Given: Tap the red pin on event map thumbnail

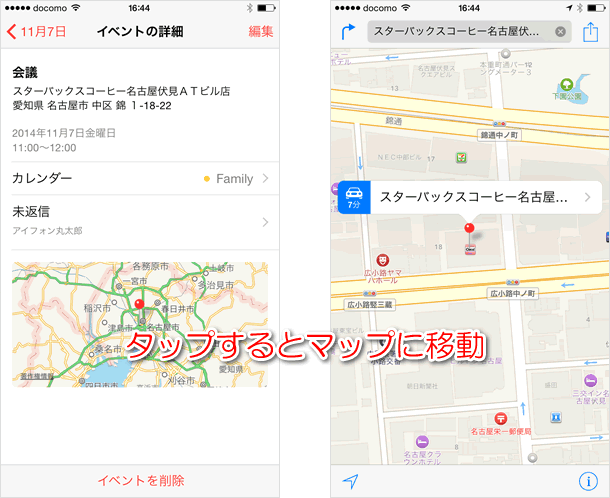Looking at the screenshot, I should [139, 304].
